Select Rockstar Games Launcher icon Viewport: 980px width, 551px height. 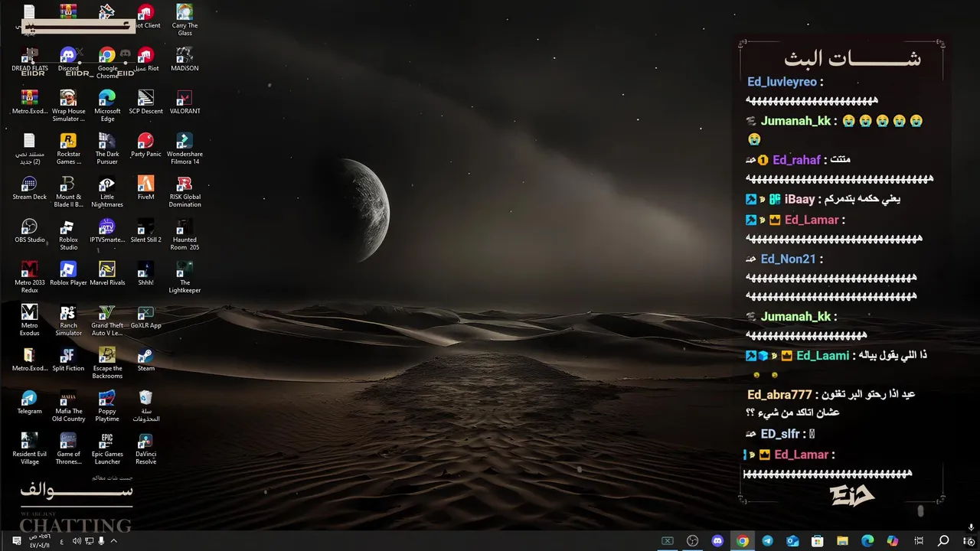click(68, 149)
